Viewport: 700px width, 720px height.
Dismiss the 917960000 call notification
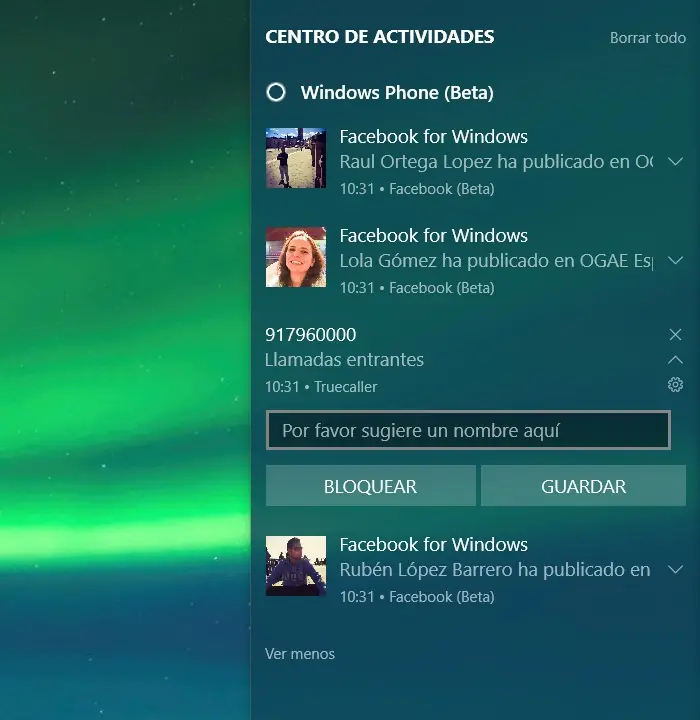(x=675, y=334)
